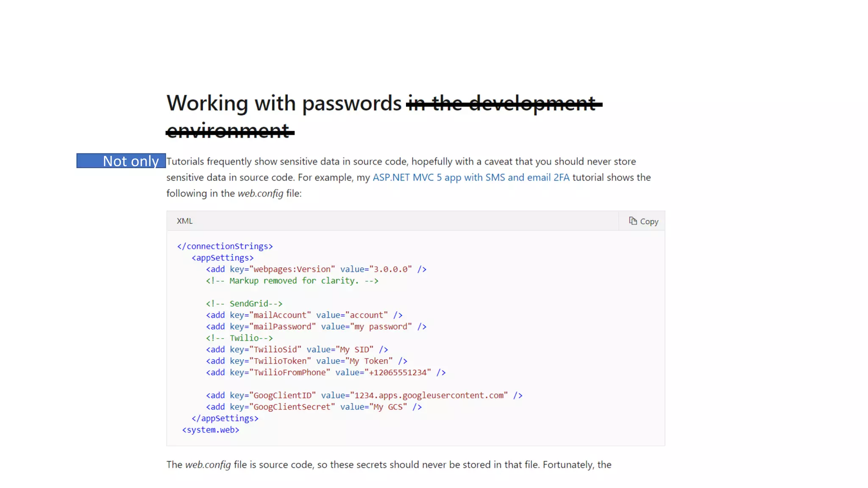Click the TwilioSid key code line
Screen dimensions: 868x488
click(x=297, y=349)
